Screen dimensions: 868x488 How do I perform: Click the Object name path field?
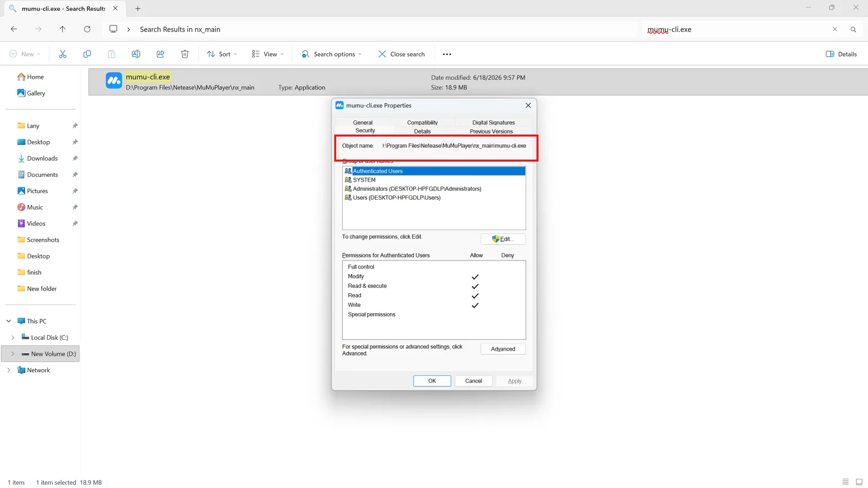coord(454,145)
